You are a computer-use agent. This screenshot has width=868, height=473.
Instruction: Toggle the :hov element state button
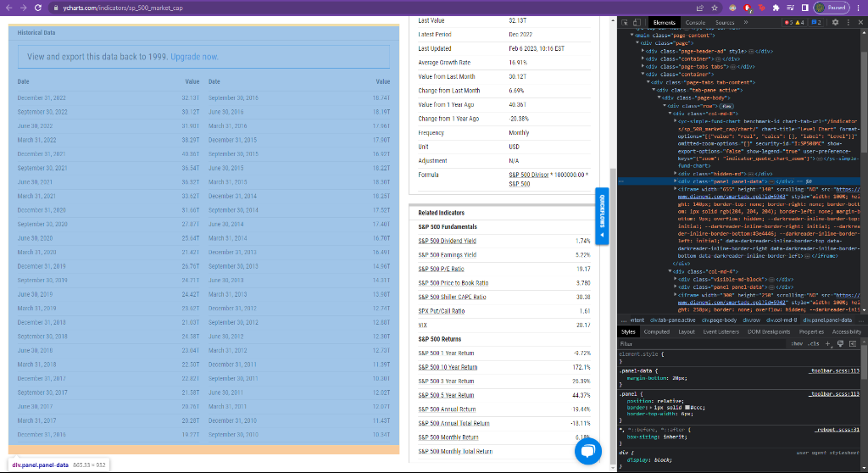[x=797, y=344]
